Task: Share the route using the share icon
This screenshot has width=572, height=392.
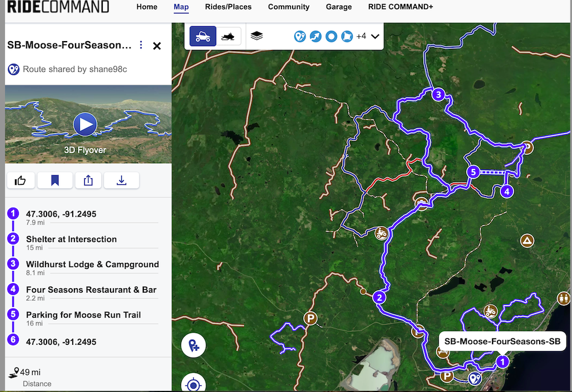Action: [x=88, y=180]
